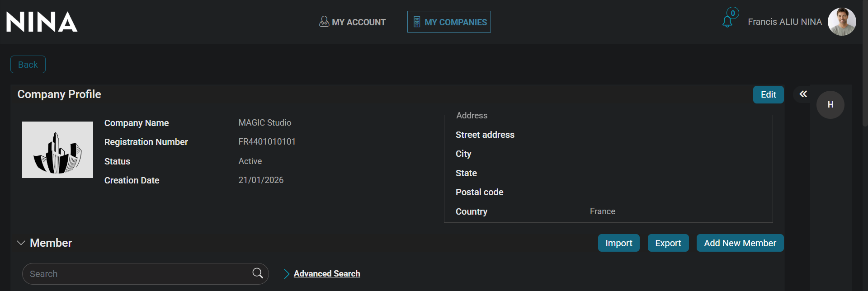
Task: Open the Advanced Search link
Action: pos(327,274)
